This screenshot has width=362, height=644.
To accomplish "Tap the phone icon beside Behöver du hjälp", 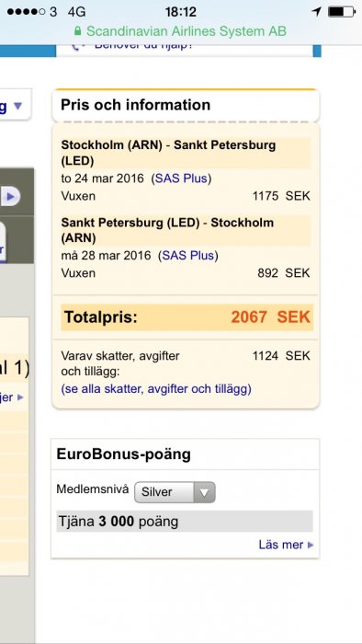I will tap(77, 46).
